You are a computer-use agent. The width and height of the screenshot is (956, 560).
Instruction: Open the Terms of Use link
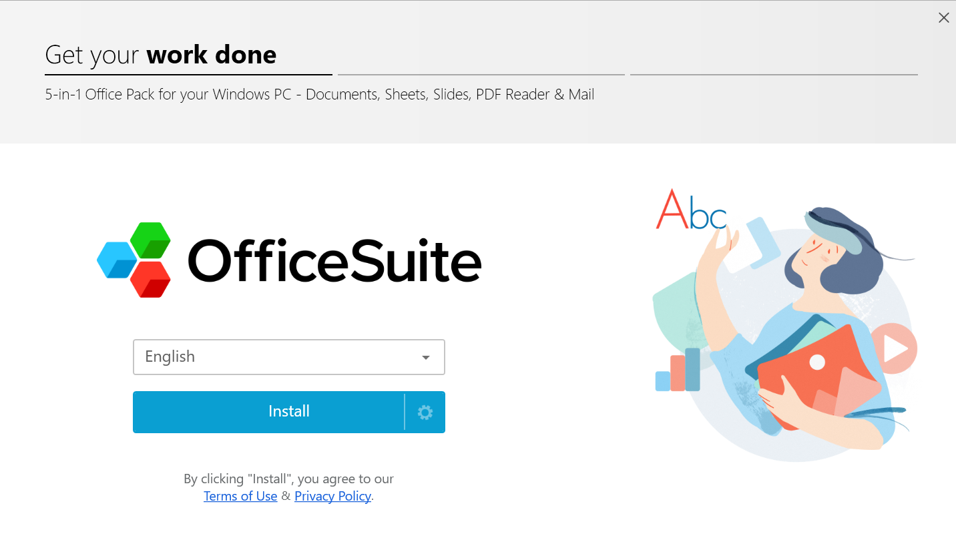(x=240, y=497)
